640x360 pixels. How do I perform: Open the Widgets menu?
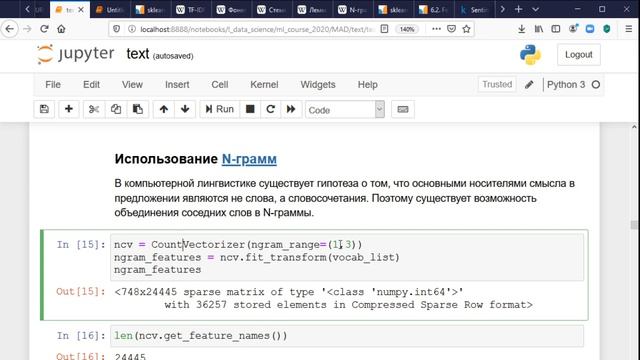(x=318, y=84)
